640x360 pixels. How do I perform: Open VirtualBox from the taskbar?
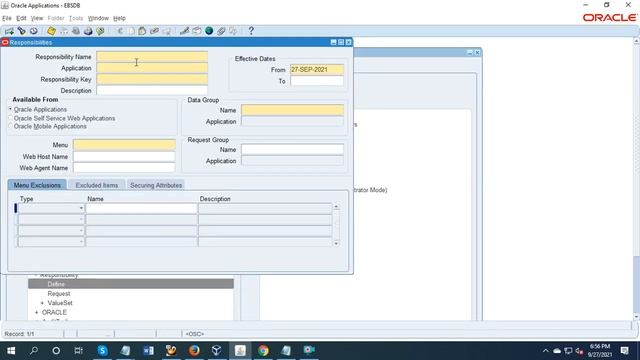point(217,350)
